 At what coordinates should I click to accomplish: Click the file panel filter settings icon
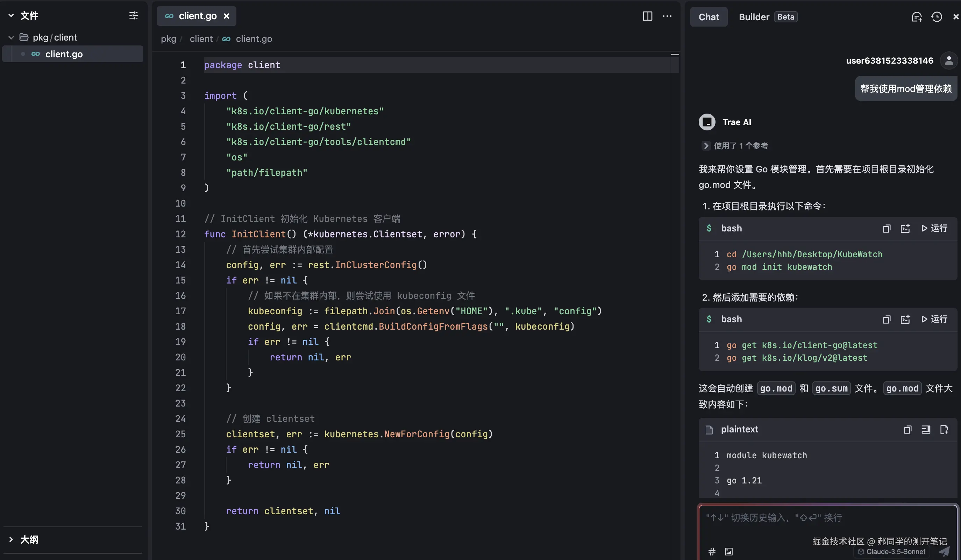click(x=134, y=16)
